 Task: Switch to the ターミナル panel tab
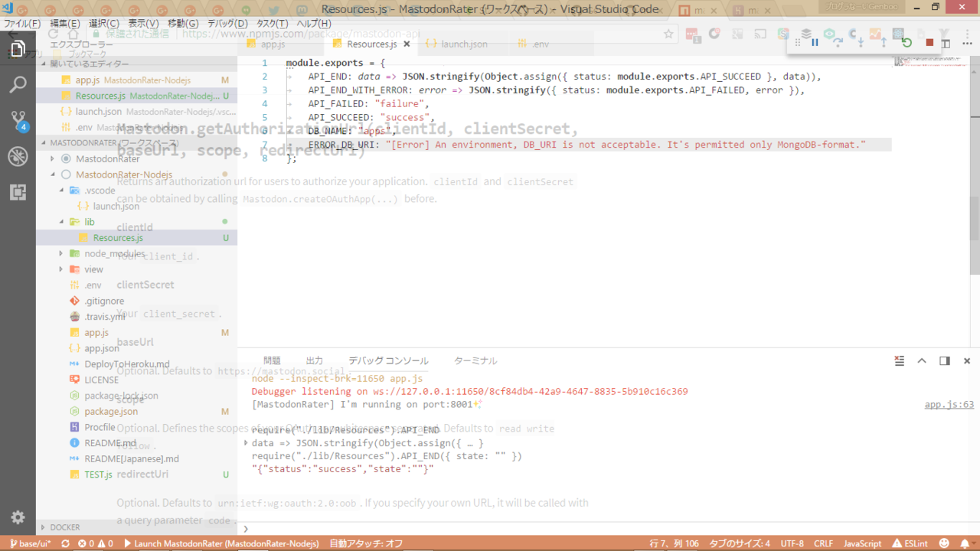click(x=475, y=360)
